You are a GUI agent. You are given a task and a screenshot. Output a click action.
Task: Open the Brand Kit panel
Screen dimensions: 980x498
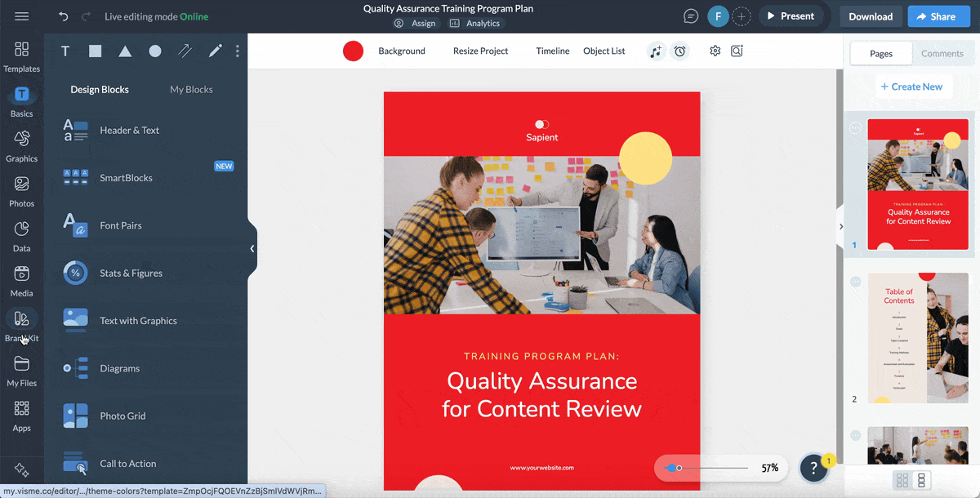click(x=22, y=327)
